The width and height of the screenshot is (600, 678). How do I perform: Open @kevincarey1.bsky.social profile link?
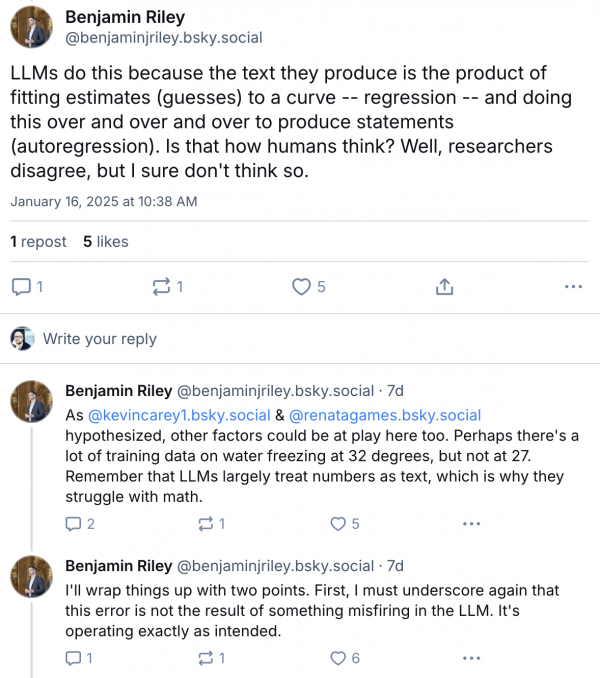coord(179,414)
